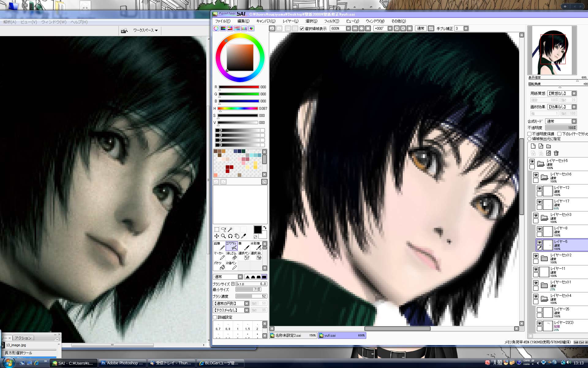Screen dimensions: 588x368
Task: Toggle 詳細設定 advanced settings checkbox
Action: pos(215,317)
